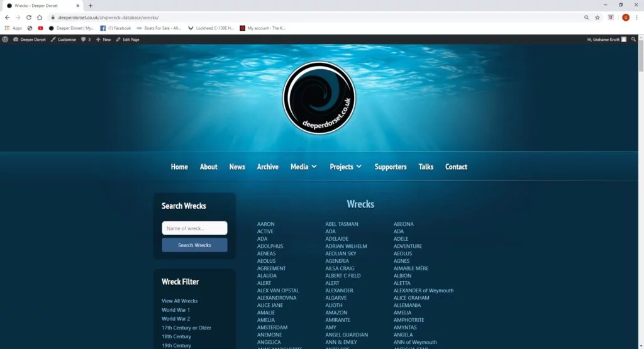Open the Deeper Dorset bookmark

tap(71, 28)
